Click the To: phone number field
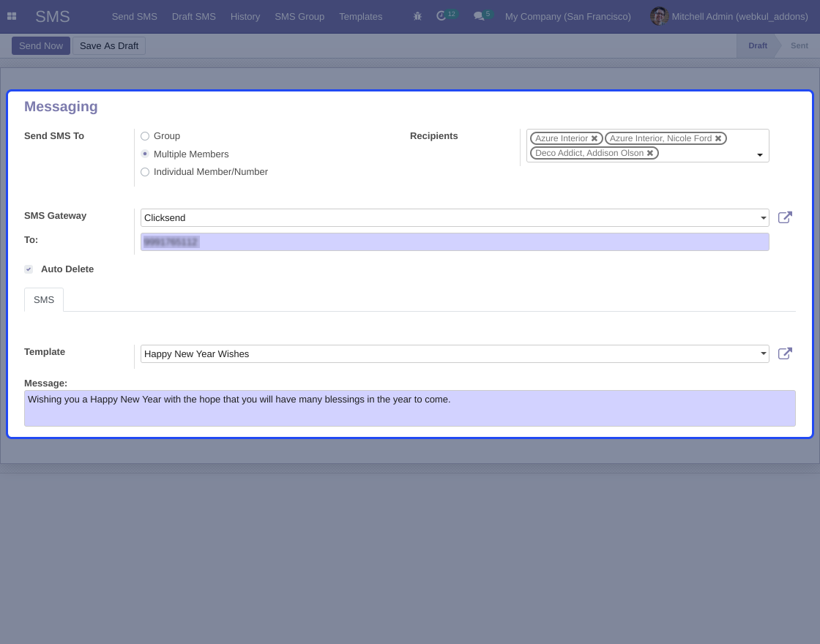Screen dimensions: 820x644 [x=455, y=242]
